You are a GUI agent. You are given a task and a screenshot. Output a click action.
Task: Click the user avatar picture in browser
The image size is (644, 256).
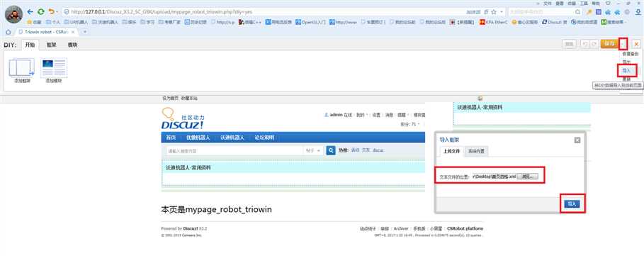click(13, 14)
